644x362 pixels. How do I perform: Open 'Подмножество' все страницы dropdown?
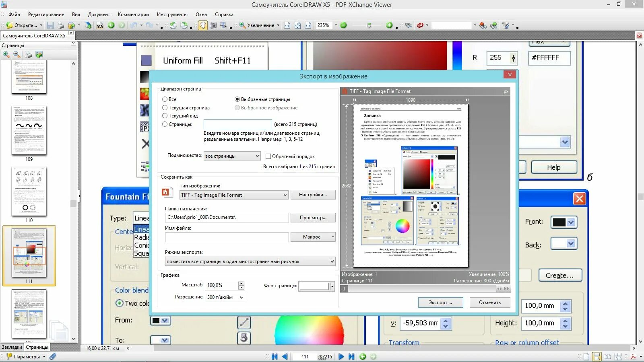click(232, 156)
